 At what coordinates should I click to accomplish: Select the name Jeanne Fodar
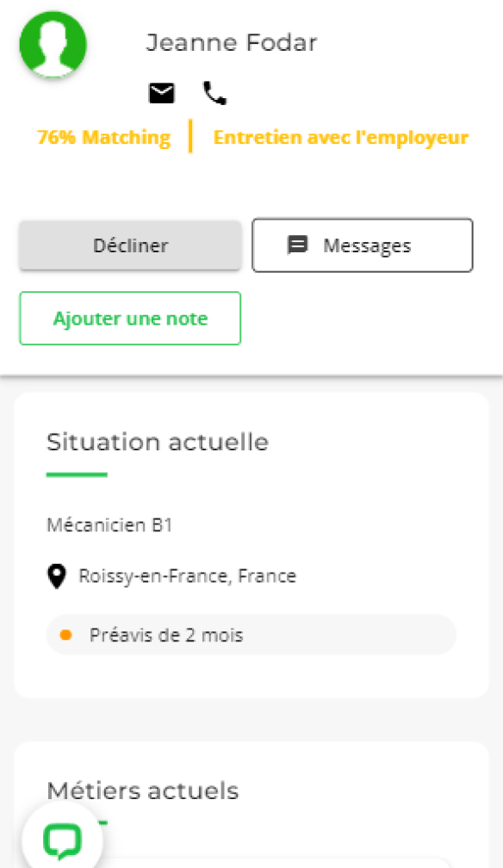(232, 42)
